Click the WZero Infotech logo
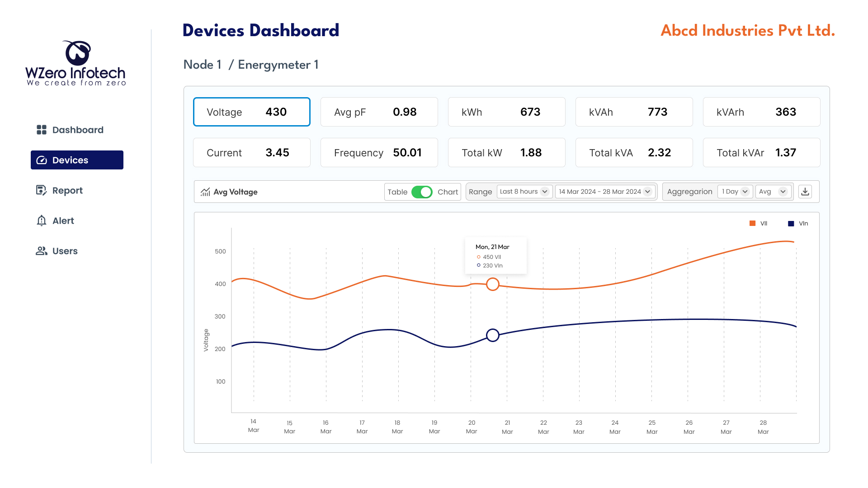868x488 pixels. tap(75, 63)
